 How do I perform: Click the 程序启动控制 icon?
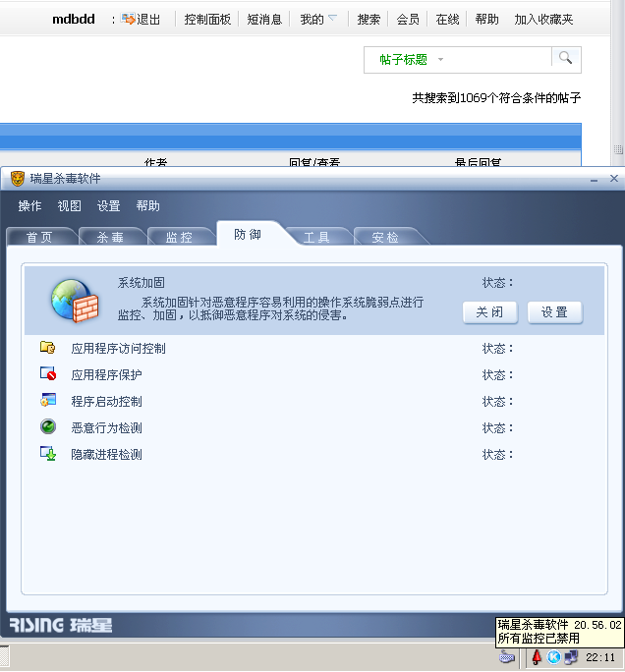point(48,400)
